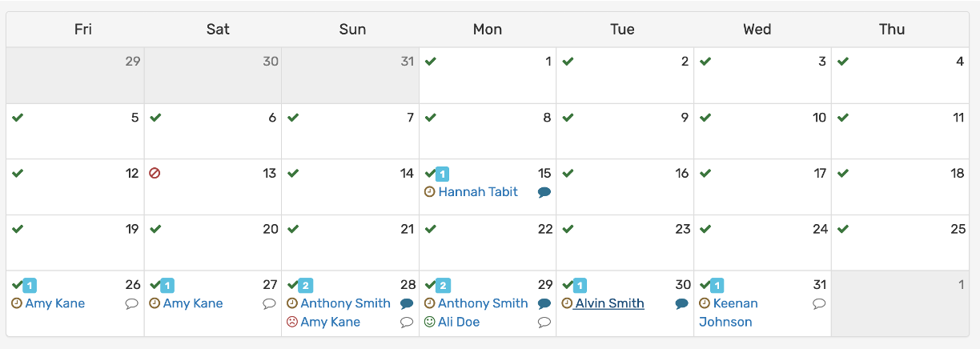Open Anthony Smith's entry on day 29
This screenshot has width=980, height=349.
coord(483,303)
